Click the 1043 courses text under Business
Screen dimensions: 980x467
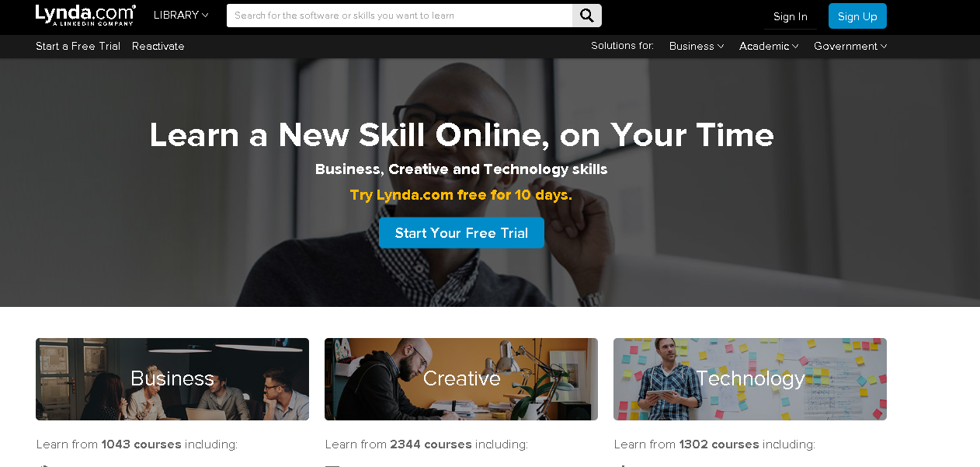click(141, 444)
